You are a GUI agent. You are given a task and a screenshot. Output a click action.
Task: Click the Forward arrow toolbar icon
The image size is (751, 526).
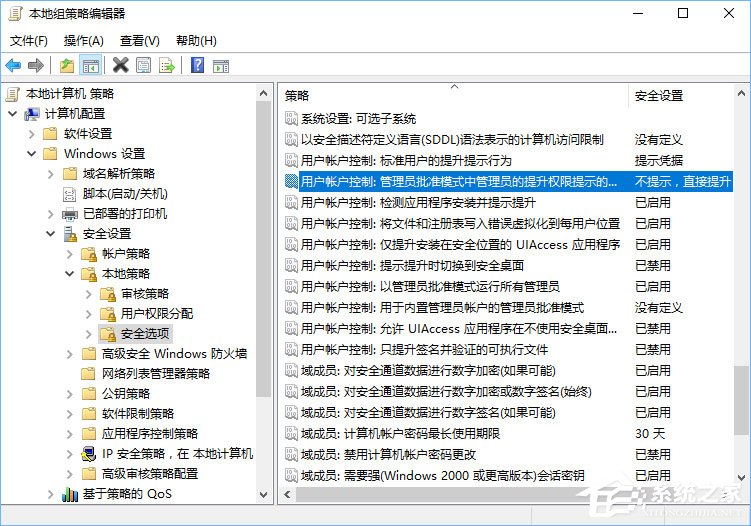coord(36,65)
